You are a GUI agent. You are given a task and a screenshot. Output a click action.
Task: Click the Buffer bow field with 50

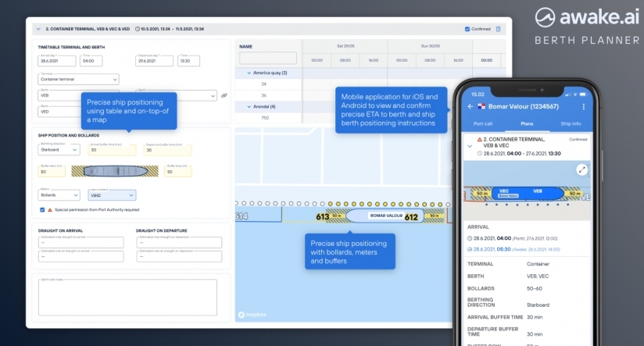pyautogui.click(x=178, y=172)
